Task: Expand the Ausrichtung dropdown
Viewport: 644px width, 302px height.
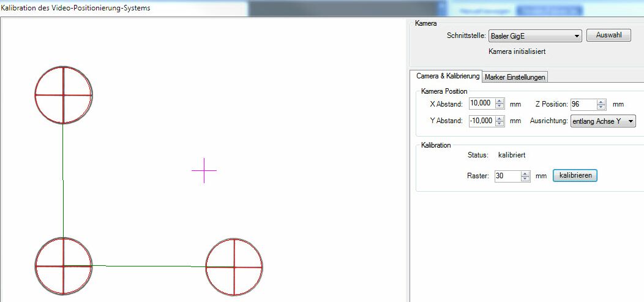Action: tap(603, 121)
